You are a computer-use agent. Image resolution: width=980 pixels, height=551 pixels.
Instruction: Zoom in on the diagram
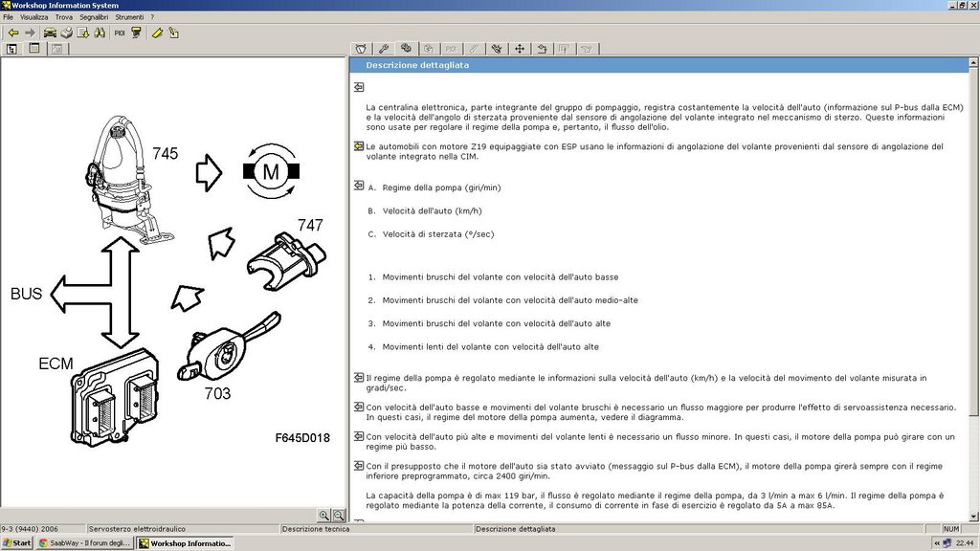(x=323, y=516)
